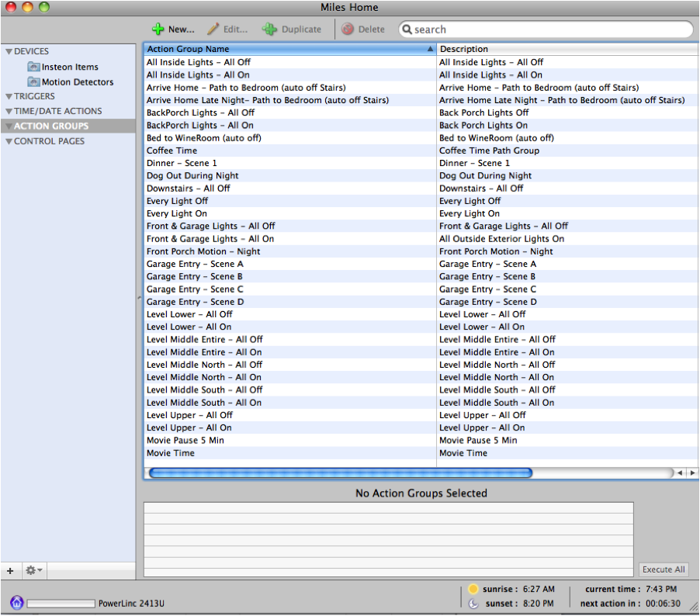700x616 pixels.
Task: Sort by Action Group Name column
Action: click(287, 49)
